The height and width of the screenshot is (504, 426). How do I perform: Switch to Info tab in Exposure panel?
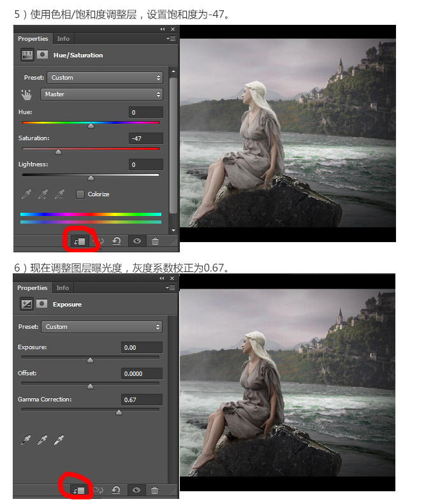coord(62,287)
